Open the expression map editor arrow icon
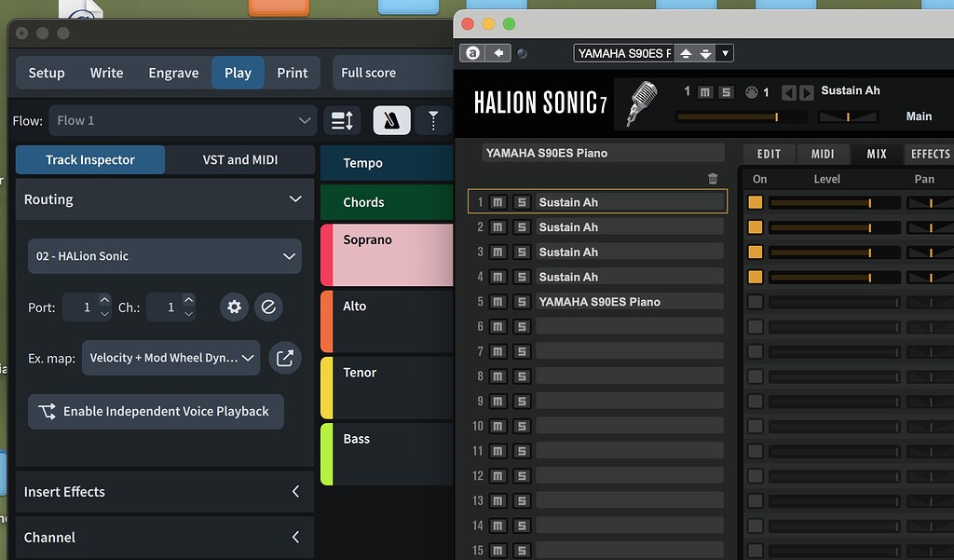 pyautogui.click(x=285, y=358)
